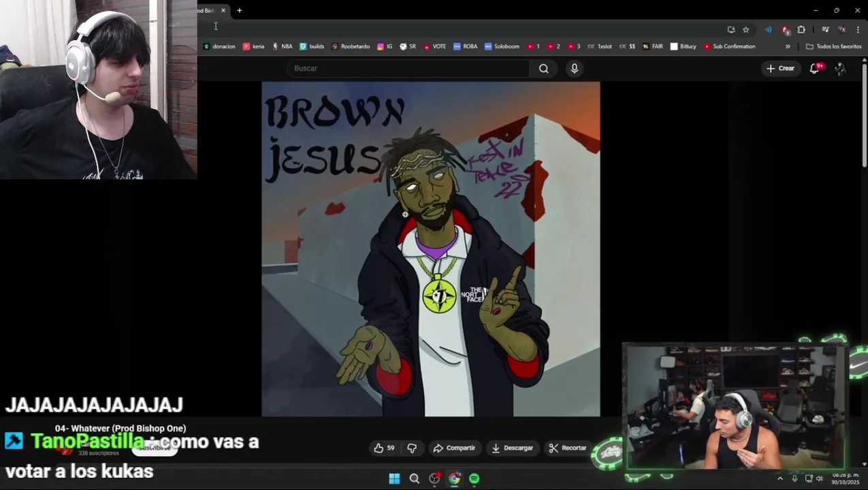Click the install/cast icon in address bar
Viewport: 868px width, 490px height.
tap(731, 29)
